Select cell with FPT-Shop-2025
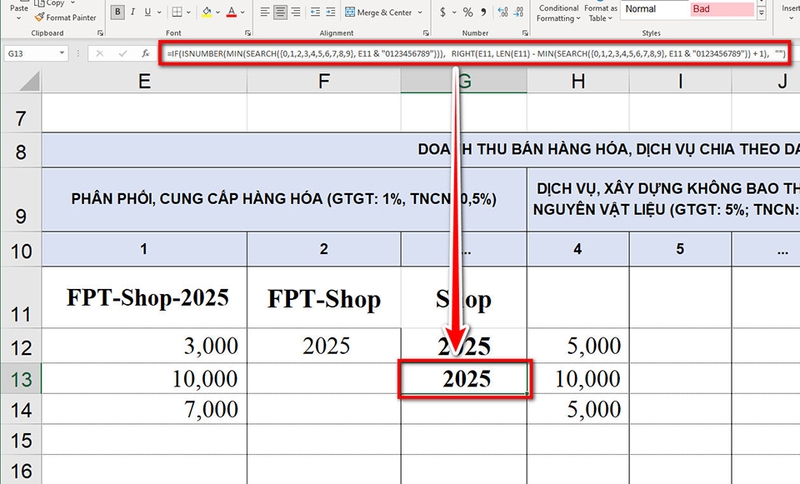Image resolution: width=800 pixels, height=484 pixels. (x=144, y=297)
